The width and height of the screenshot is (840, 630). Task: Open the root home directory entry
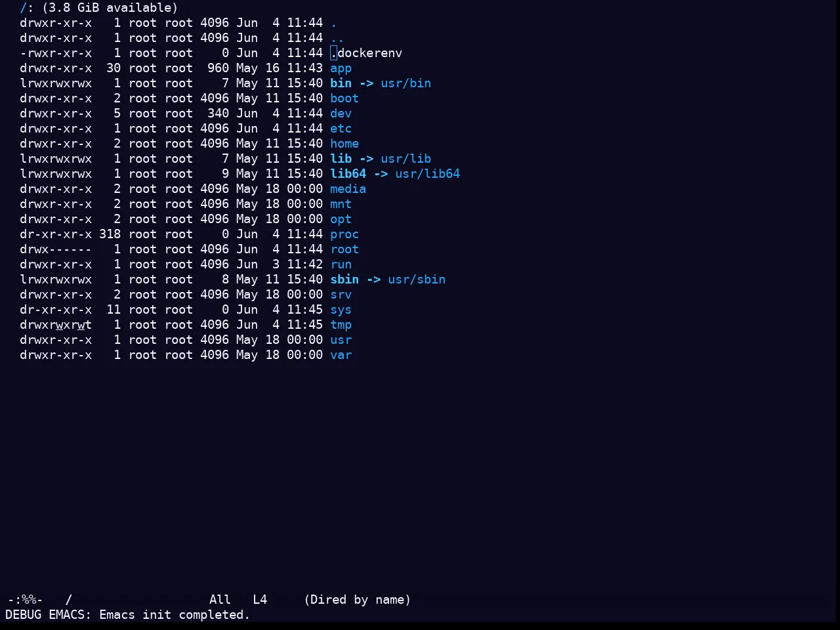coord(345,249)
